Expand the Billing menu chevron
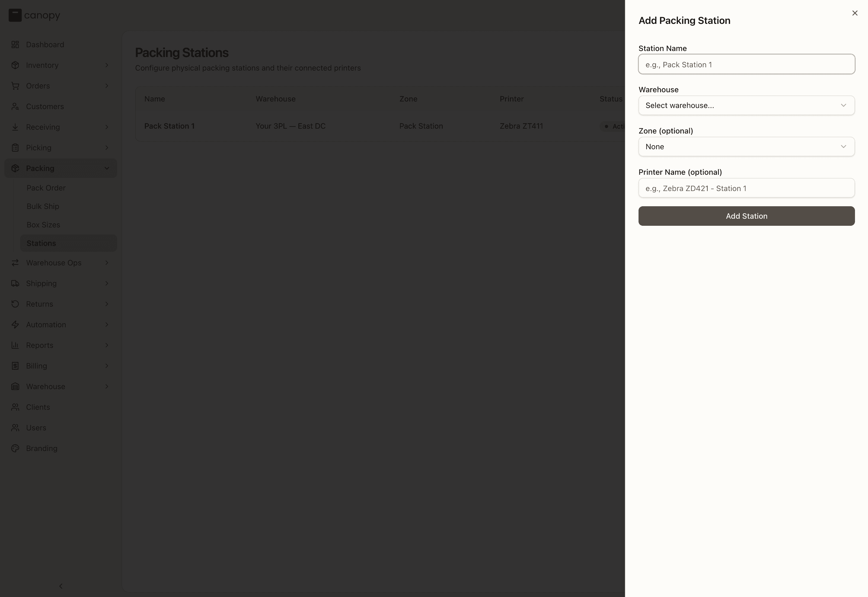Image resolution: width=868 pixels, height=597 pixels. tap(107, 366)
